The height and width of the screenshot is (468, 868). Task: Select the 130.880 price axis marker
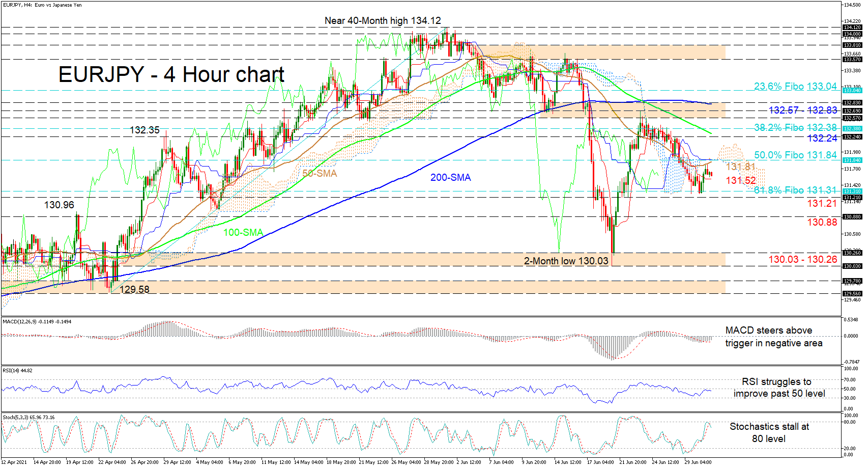pos(853,217)
